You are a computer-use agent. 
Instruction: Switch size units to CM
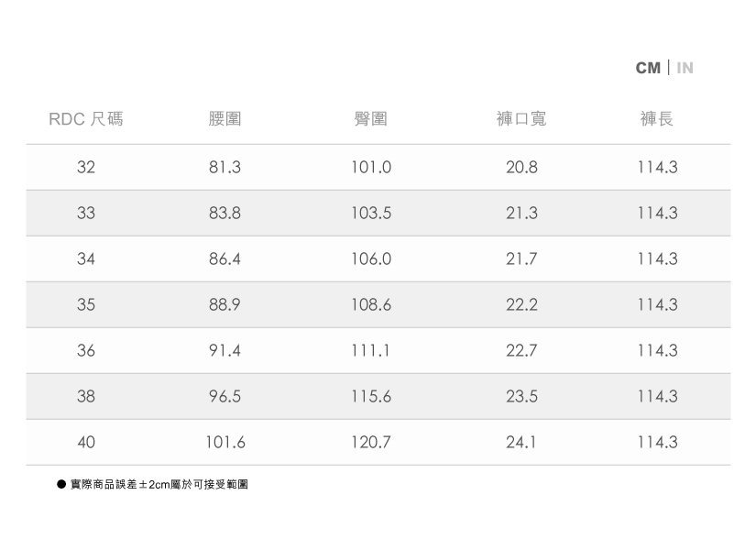coord(647,68)
